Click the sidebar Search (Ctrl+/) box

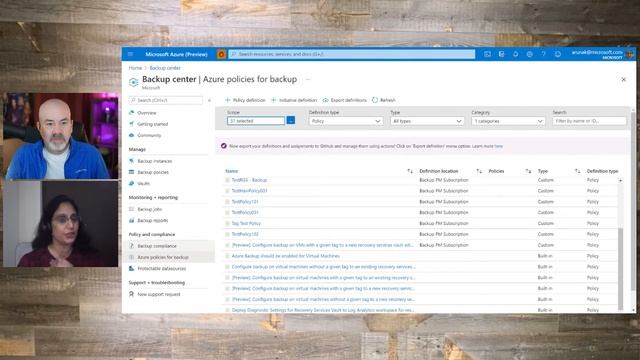(166, 100)
